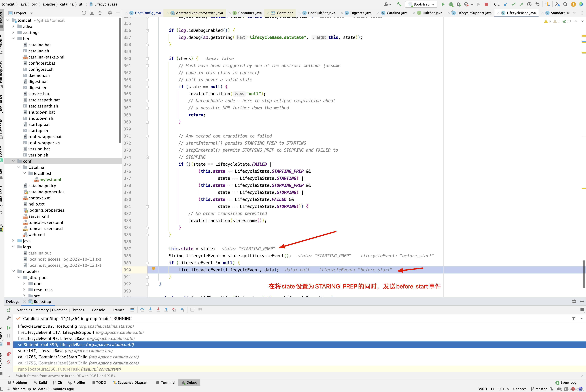Image resolution: width=586 pixels, height=392 pixels.
Task: Click the lightbulb intention icon at line 390
Action: click(153, 269)
